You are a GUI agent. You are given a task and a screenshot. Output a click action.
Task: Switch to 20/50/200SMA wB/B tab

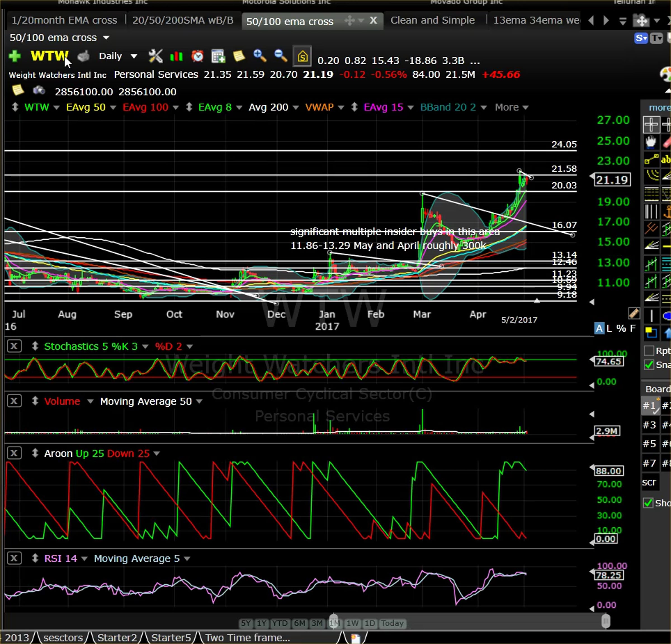click(x=183, y=20)
